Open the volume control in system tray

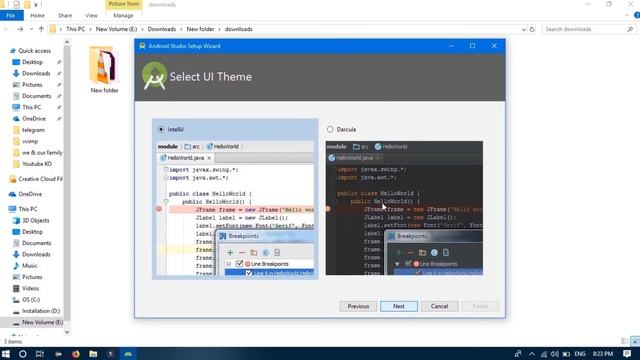554,354
